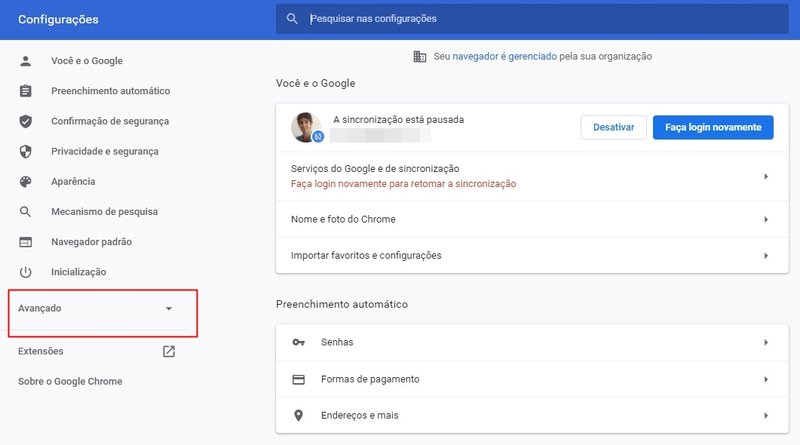800x445 pixels.
Task: Click the palette icon for Aparência
Action: (26, 181)
